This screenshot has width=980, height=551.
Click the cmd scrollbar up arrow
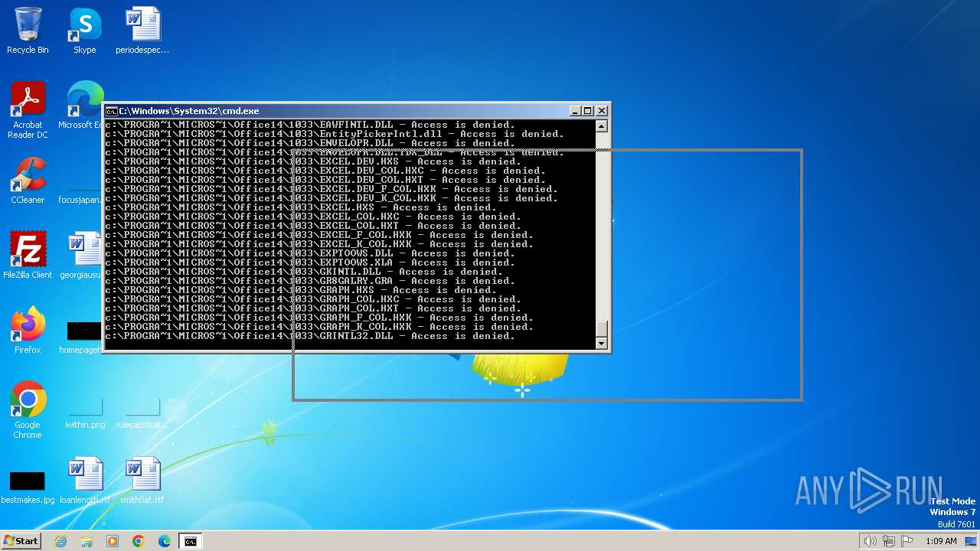[x=602, y=126]
